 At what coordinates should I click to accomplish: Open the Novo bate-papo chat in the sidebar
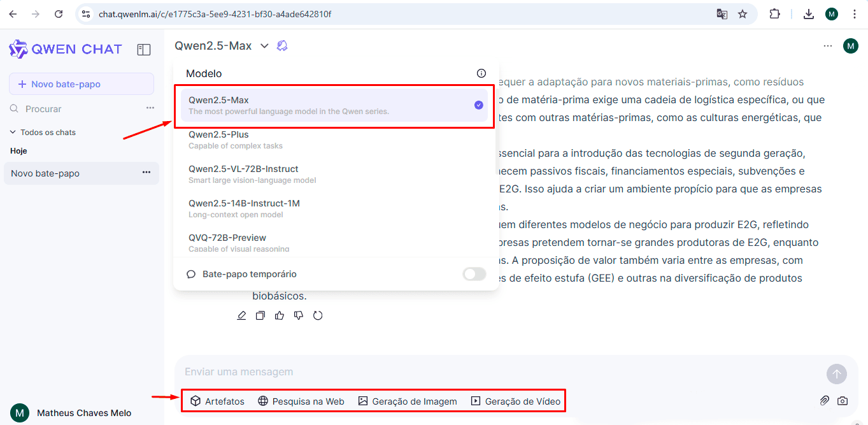tap(82, 173)
